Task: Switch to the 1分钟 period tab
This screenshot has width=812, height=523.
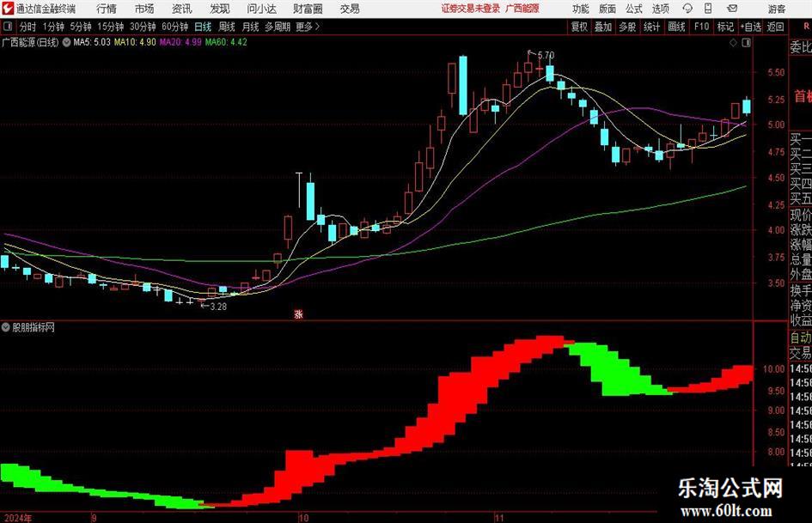Action: coord(53,27)
